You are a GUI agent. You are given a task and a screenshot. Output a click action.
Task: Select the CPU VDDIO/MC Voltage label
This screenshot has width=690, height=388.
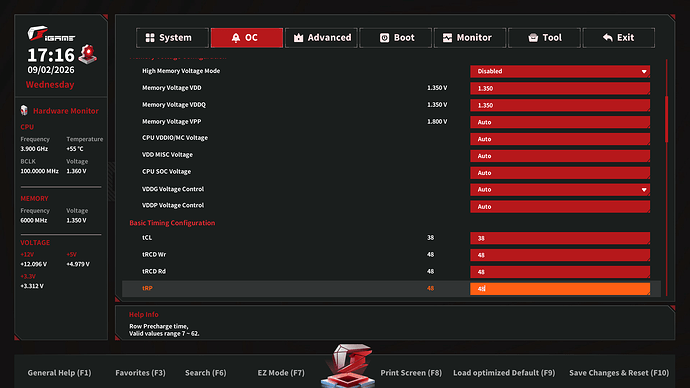point(175,138)
